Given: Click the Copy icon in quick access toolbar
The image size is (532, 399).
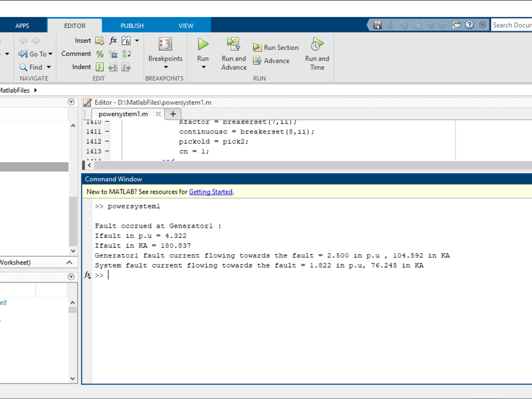Looking at the screenshot, I should [x=404, y=25].
